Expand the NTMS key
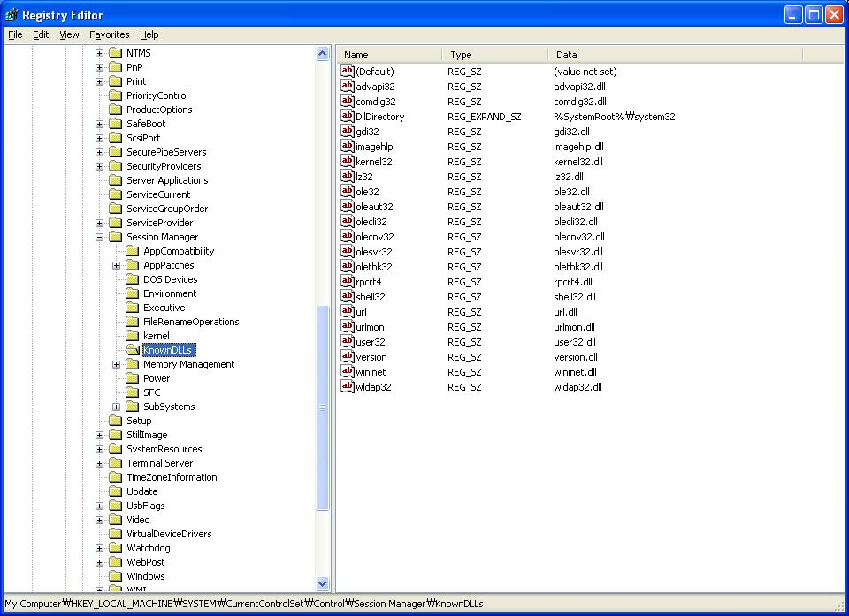 click(x=99, y=53)
